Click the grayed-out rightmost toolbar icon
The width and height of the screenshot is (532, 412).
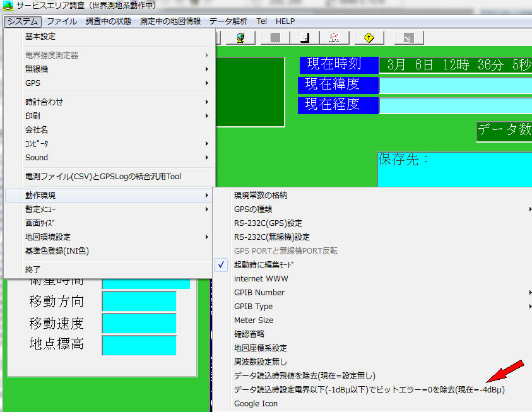tap(408, 38)
